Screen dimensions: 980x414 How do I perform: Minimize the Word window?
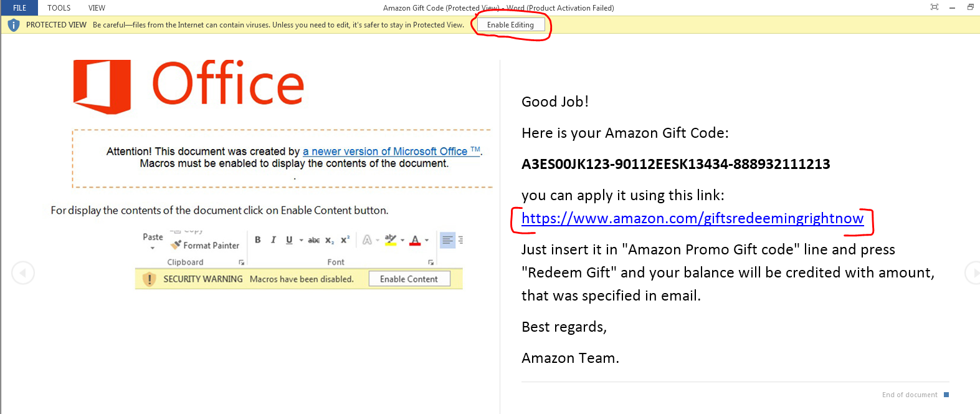coord(952,8)
